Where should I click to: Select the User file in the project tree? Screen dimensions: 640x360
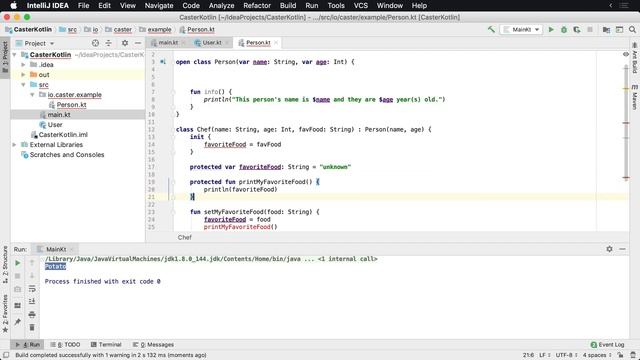(x=55, y=124)
